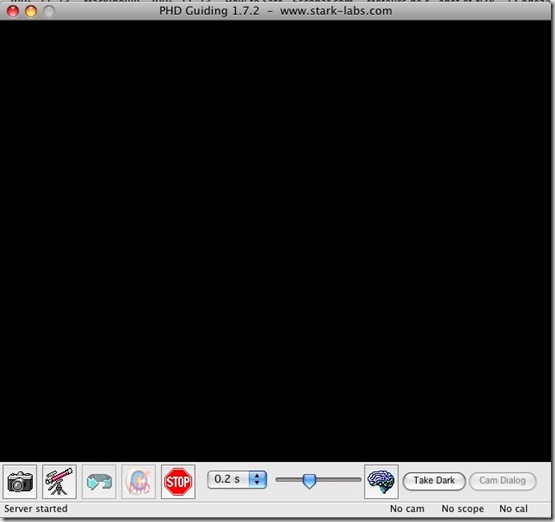Hit the red STOP sign icon
This screenshot has height=522, width=555.
pyautogui.click(x=178, y=481)
